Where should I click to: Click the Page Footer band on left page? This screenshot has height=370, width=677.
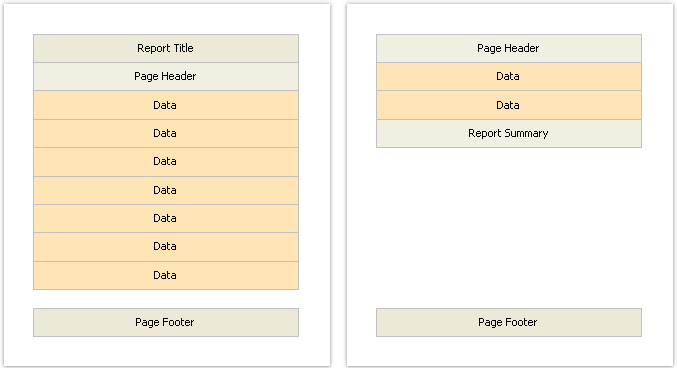coord(166,323)
